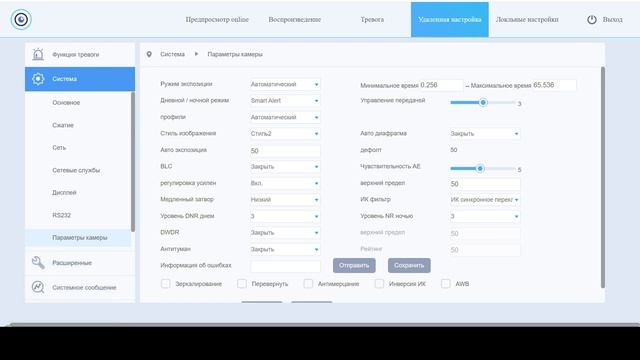
Task: Click the alarm siren icon for Функция тревоги
Action: click(38, 54)
